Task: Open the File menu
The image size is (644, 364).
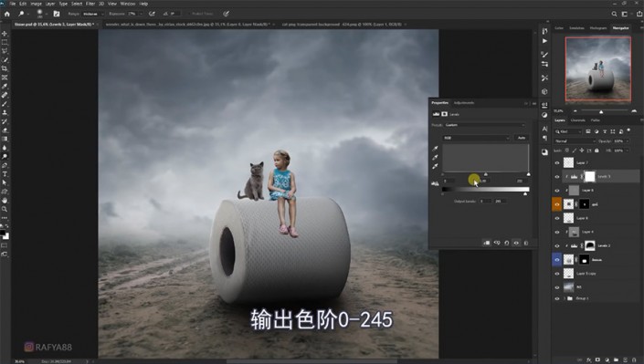Action: tap(13, 4)
